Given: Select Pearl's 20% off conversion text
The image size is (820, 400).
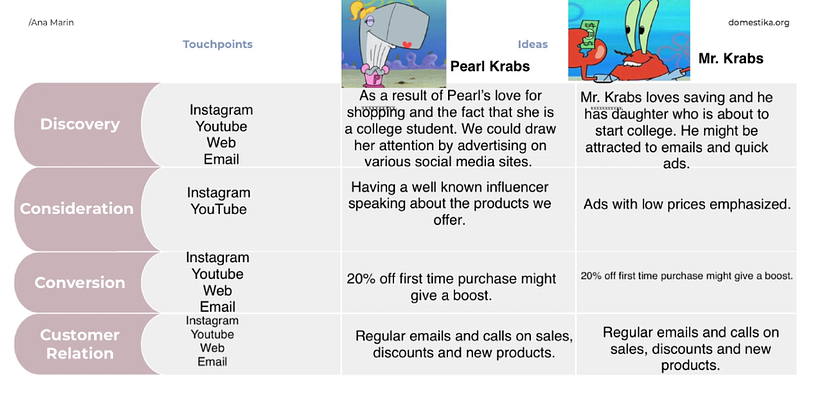Looking at the screenshot, I should pyautogui.click(x=451, y=287).
